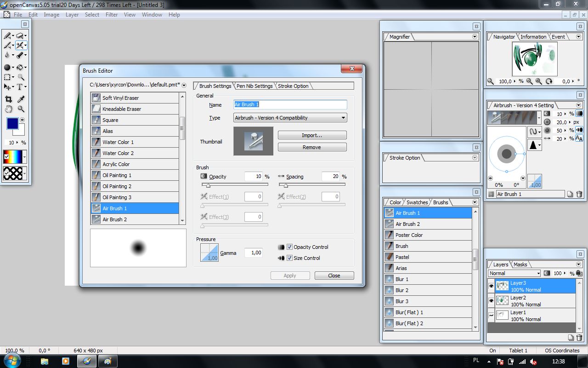
Task: Open the Filter menu
Action: click(x=112, y=15)
